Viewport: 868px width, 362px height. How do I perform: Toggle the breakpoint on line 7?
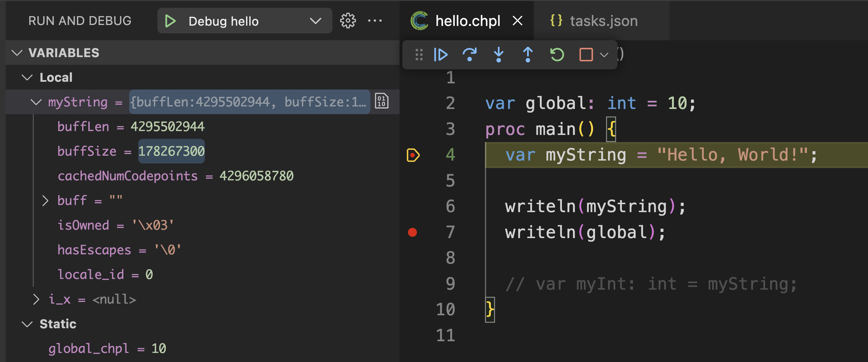[413, 232]
